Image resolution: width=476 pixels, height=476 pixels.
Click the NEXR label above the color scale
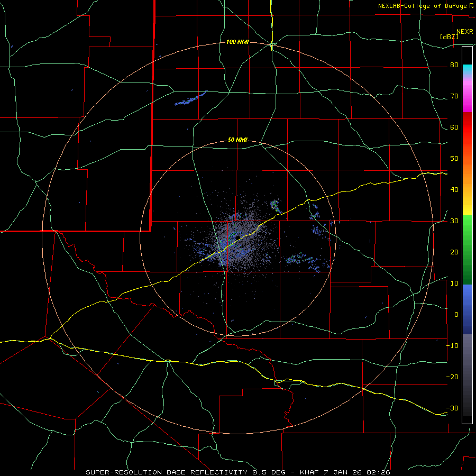tap(465, 32)
